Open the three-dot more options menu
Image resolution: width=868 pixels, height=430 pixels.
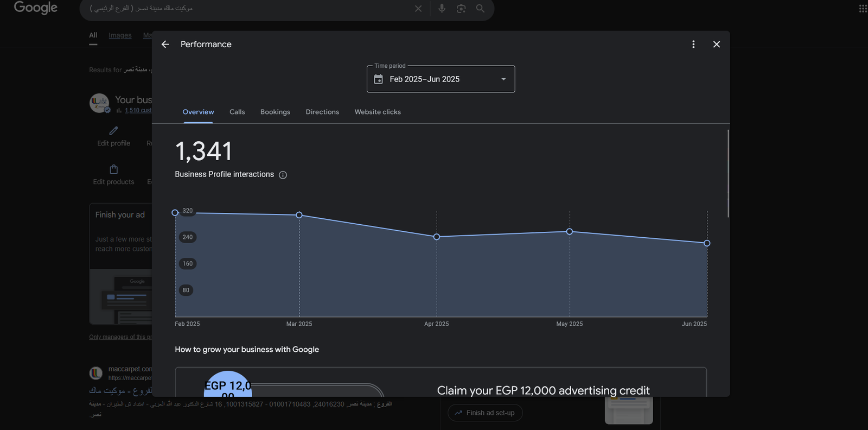693,45
